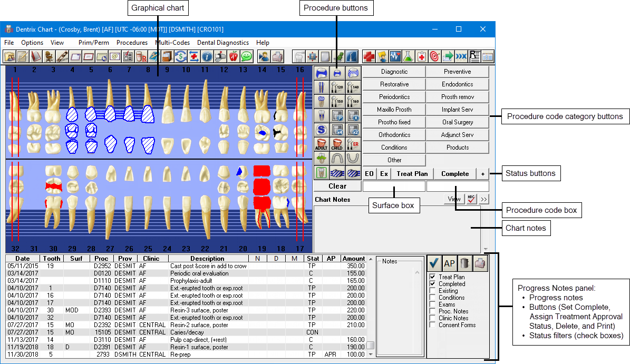Check the Conditions filter checkbox
Image resolution: width=630 pixels, height=364 pixels.
coord(433,298)
